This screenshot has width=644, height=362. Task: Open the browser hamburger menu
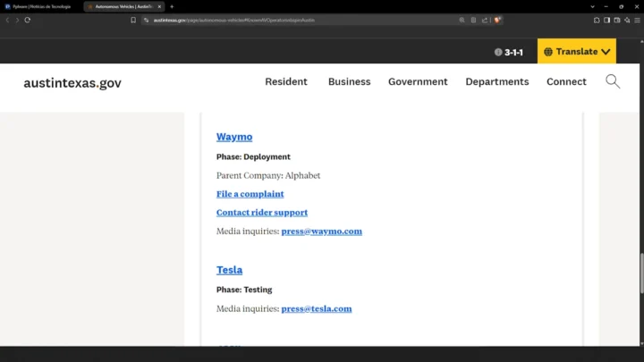click(x=635, y=20)
